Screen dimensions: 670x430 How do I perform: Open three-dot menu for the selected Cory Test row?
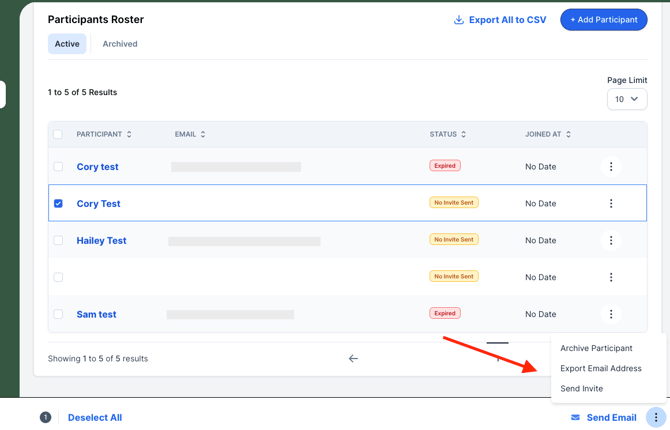(611, 203)
